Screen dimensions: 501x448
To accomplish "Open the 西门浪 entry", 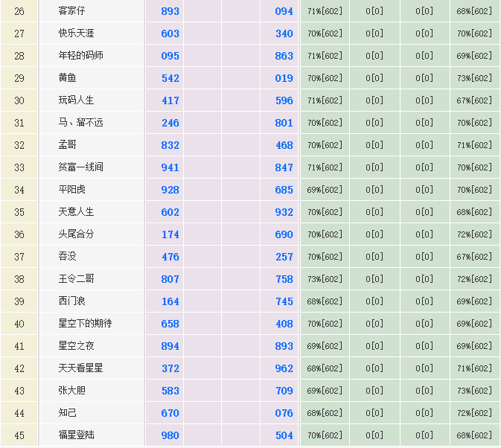I will [x=71, y=301].
